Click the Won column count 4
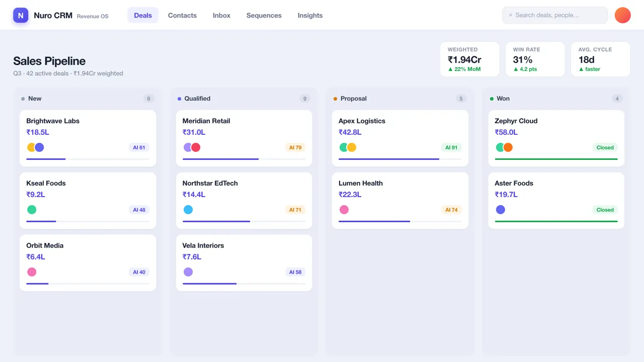The image size is (644, 362). click(617, 99)
